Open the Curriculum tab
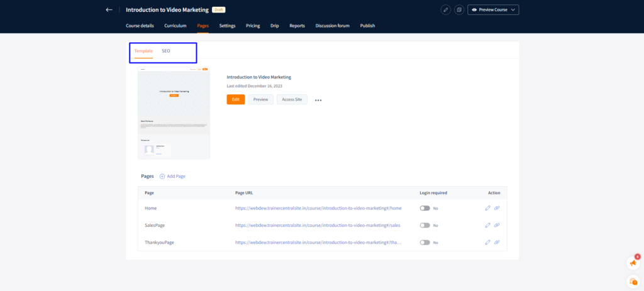The image size is (644, 291). (175, 26)
